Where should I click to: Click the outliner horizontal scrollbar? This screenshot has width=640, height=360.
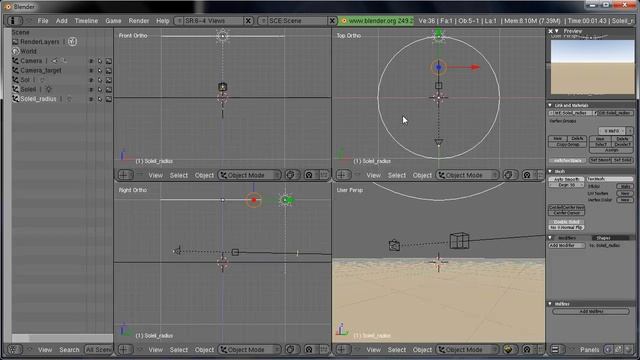coord(62,338)
